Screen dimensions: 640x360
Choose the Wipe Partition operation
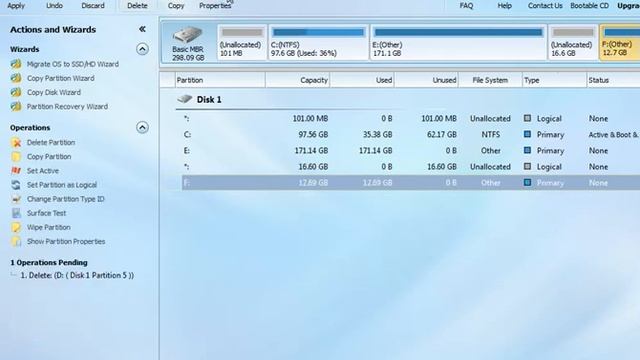coord(49,227)
